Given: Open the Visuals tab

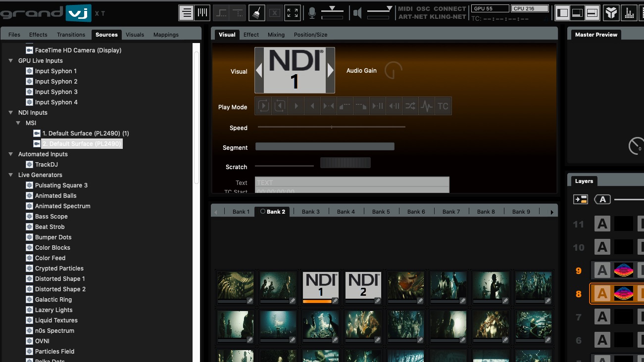Looking at the screenshot, I should tap(135, 35).
